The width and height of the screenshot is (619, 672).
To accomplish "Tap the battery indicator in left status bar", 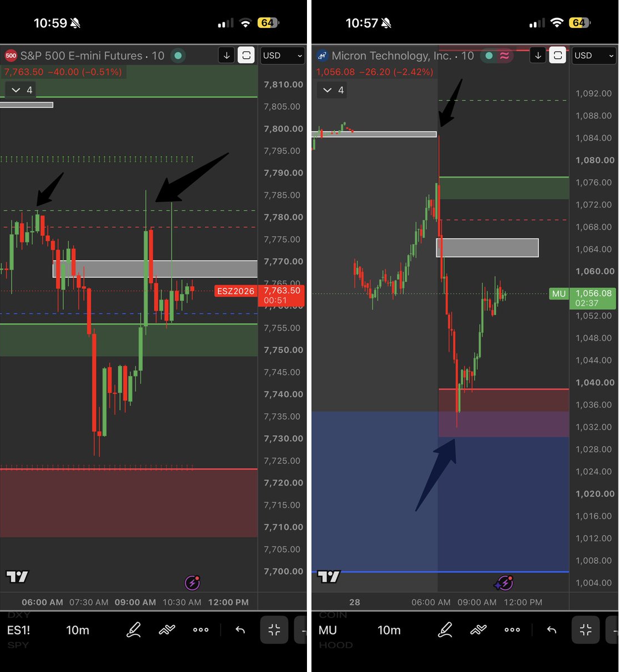I will [x=268, y=23].
